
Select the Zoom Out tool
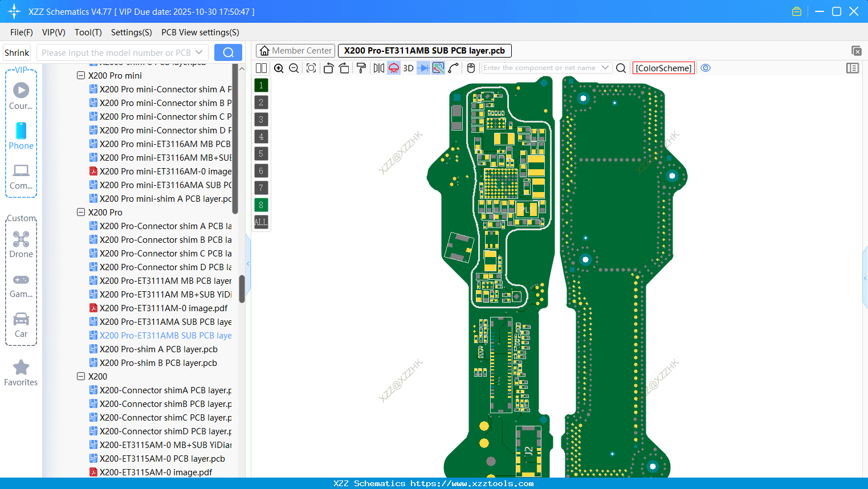tap(293, 68)
